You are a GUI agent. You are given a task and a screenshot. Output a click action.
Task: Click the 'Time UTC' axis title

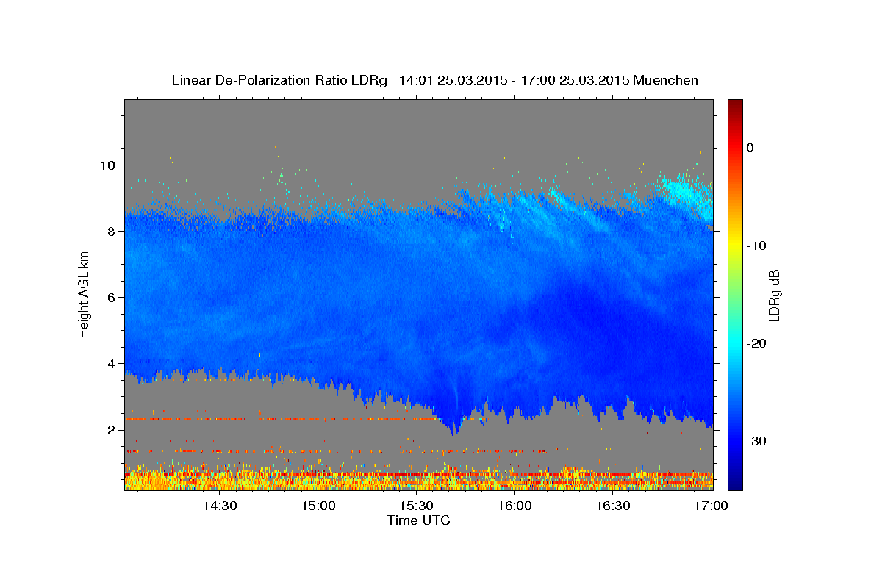(x=418, y=521)
